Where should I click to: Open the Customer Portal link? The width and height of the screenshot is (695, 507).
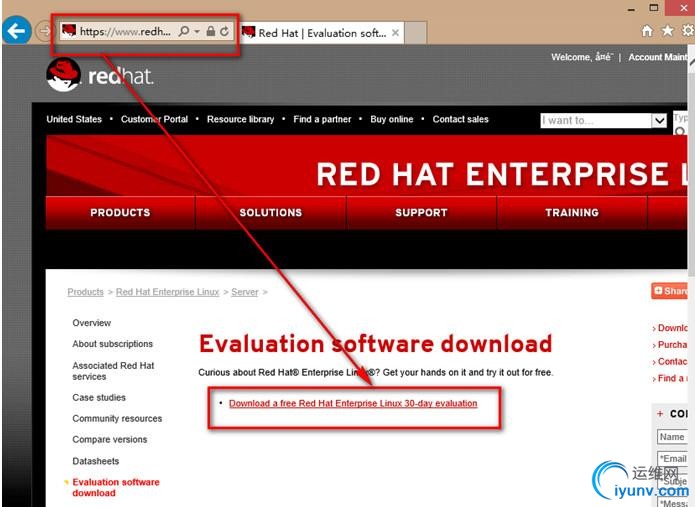[154, 119]
